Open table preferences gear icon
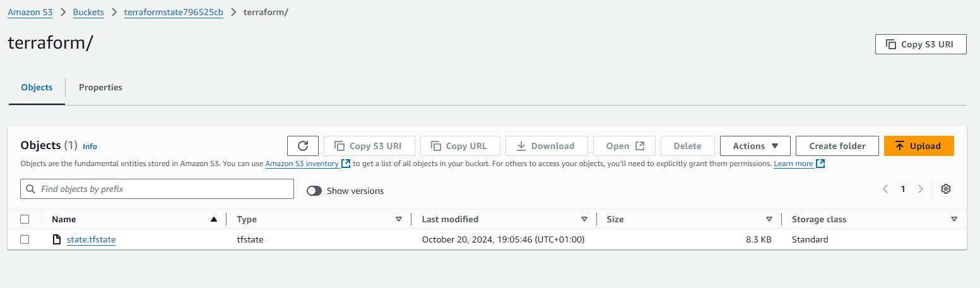Viewport: 980px width, 288px height. coord(945,189)
